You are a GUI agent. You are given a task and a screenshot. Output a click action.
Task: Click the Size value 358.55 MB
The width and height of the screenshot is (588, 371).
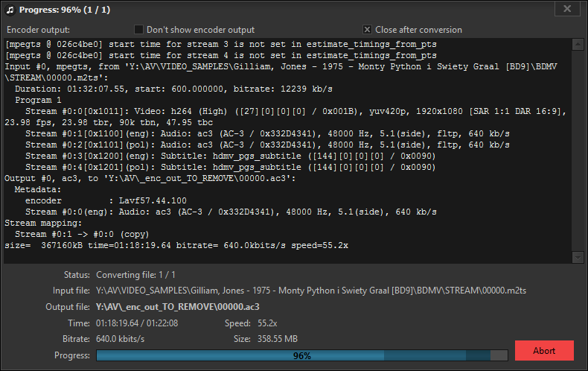click(x=278, y=339)
